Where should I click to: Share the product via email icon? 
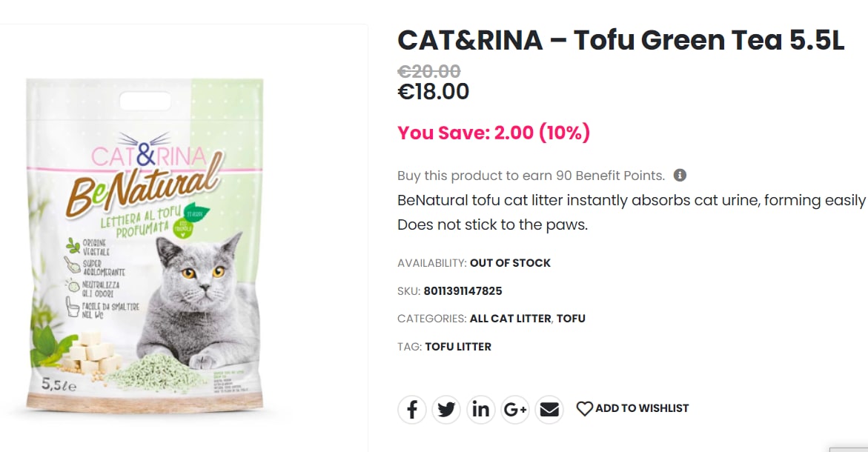549,409
